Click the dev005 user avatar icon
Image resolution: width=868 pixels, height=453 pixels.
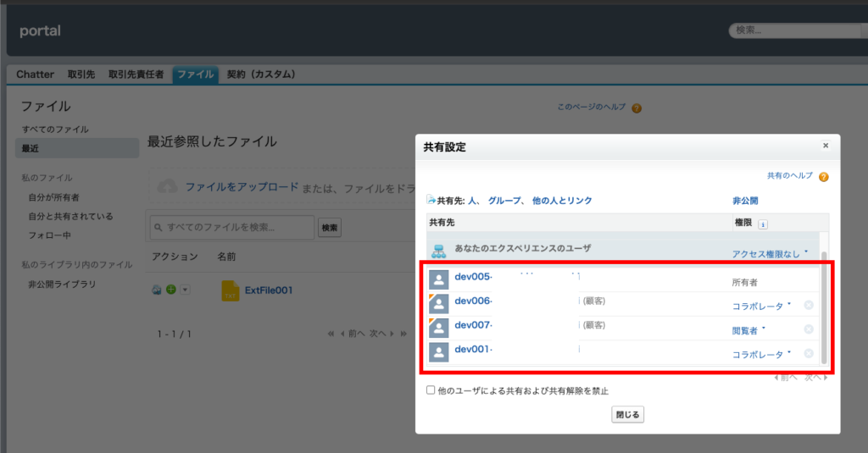click(439, 280)
